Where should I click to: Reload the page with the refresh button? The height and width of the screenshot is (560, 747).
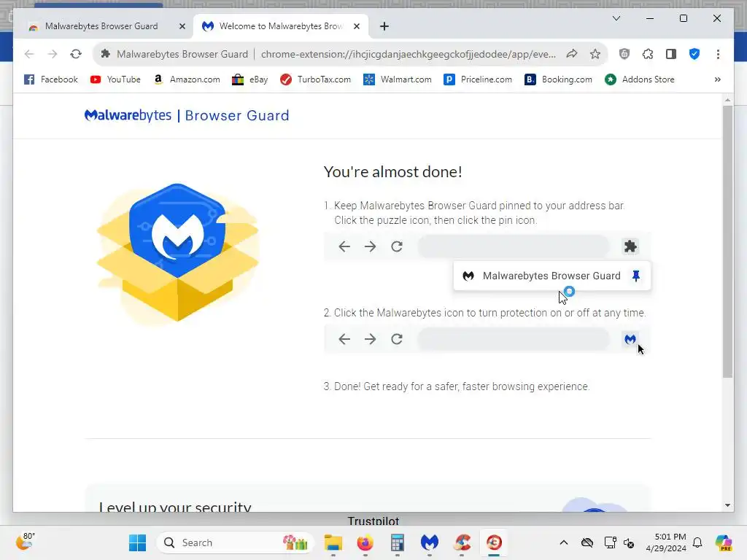[76, 54]
